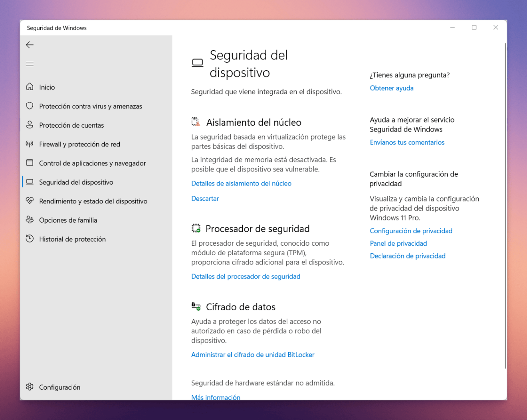The width and height of the screenshot is (527, 420).
Task: Click the Seguridad de Windows window title
Action: point(57,28)
